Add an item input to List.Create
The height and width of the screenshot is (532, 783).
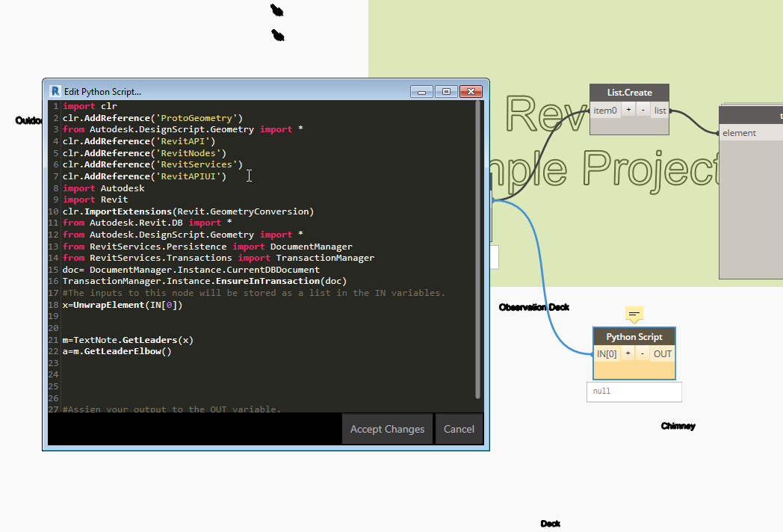[x=628, y=110]
